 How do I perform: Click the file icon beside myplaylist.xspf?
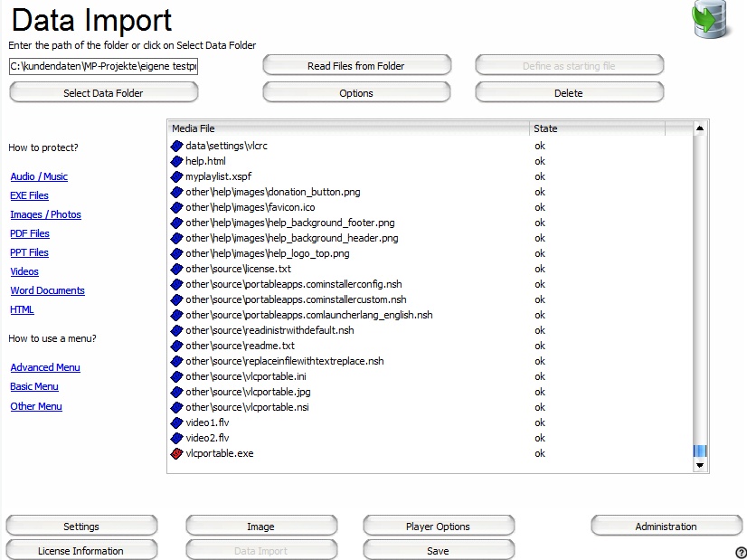tap(177, 176)
